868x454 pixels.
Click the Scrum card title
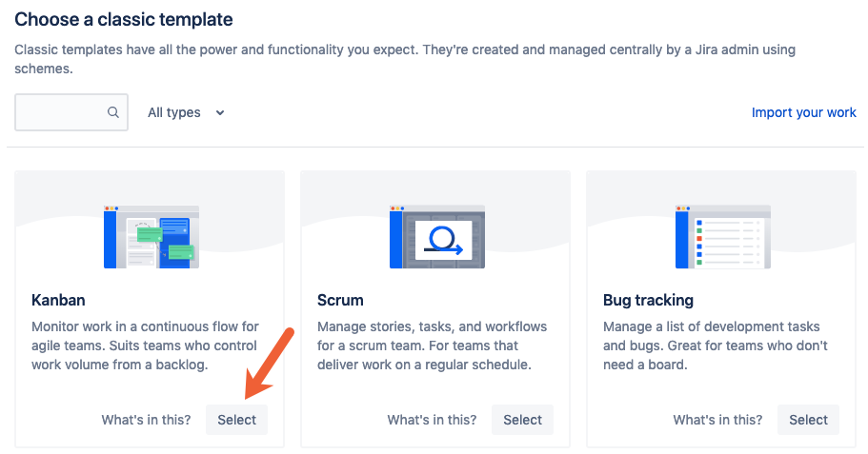pos(340,300)
